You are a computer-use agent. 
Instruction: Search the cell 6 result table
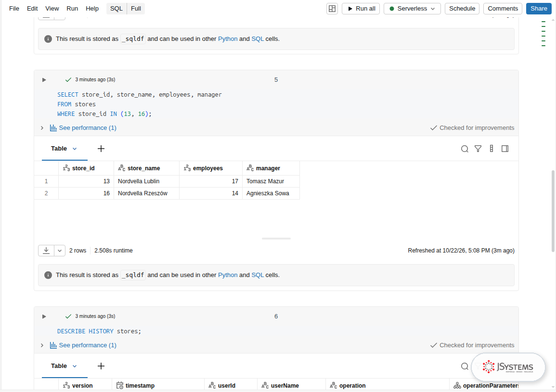click(x=465, y=366)
